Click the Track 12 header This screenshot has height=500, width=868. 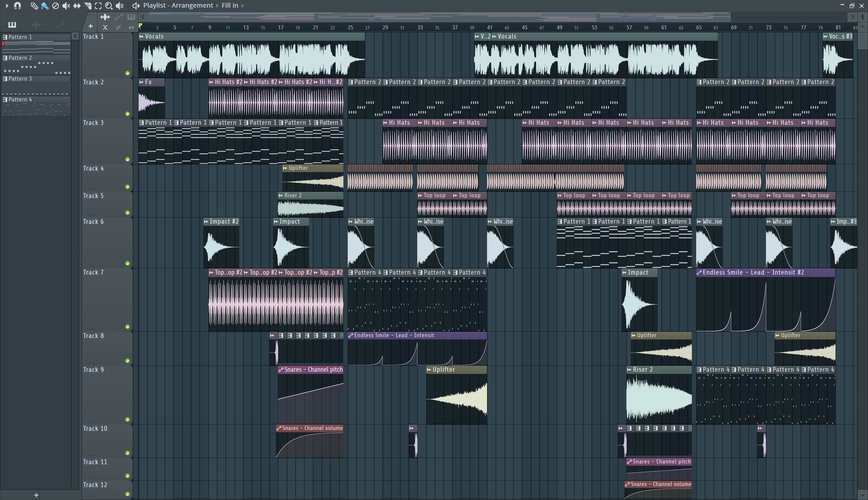click(x=107, y=490)
